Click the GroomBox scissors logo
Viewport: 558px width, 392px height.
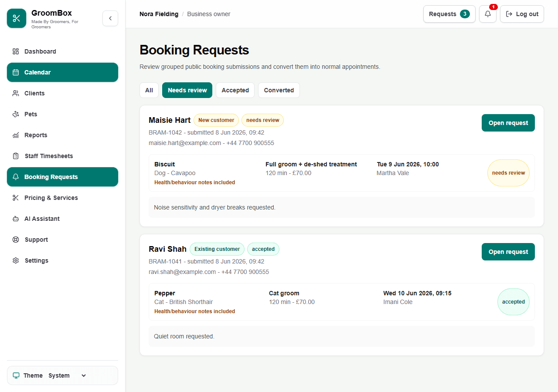17,18
